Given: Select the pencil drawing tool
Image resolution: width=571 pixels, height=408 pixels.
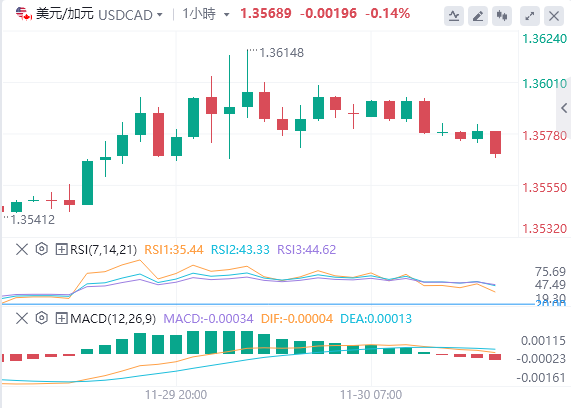Looking at the screenshot, I should 478,16.
